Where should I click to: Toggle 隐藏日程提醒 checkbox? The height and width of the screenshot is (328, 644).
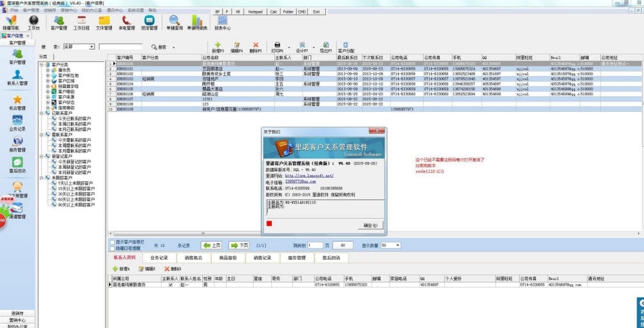point(113,248)
